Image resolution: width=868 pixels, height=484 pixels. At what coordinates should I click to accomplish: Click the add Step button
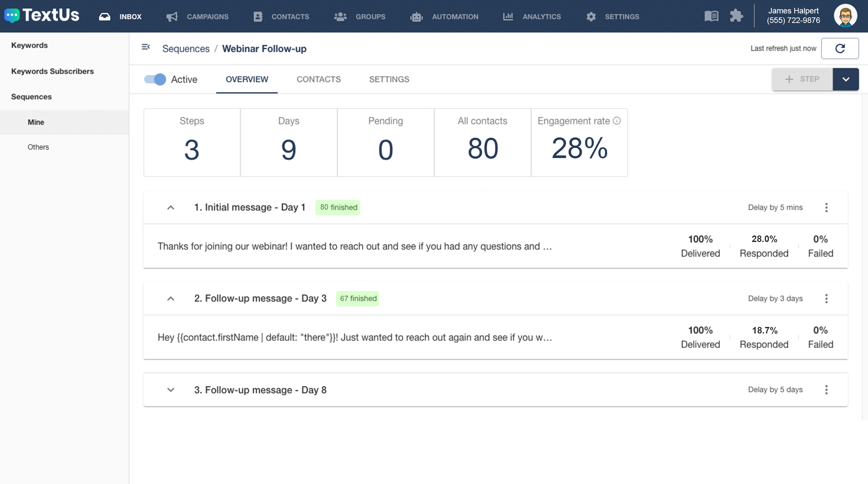tap(802, 79)
